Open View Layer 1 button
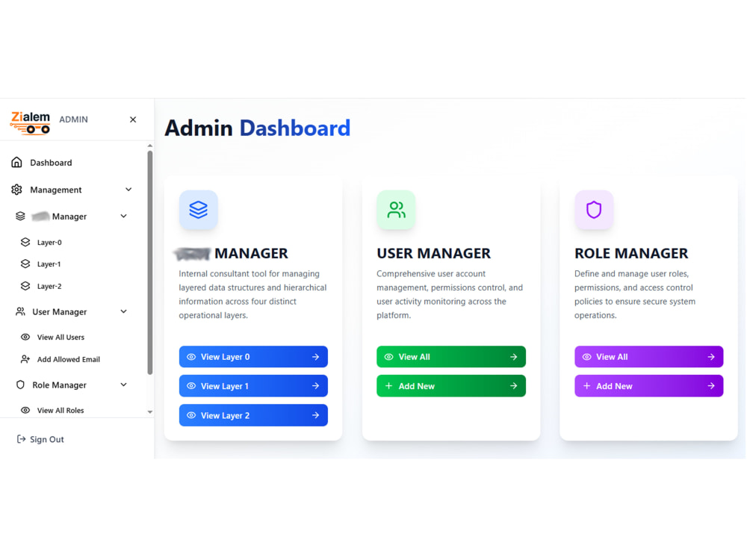Screen dimensions: 747x560 click(x=253, y=386)
